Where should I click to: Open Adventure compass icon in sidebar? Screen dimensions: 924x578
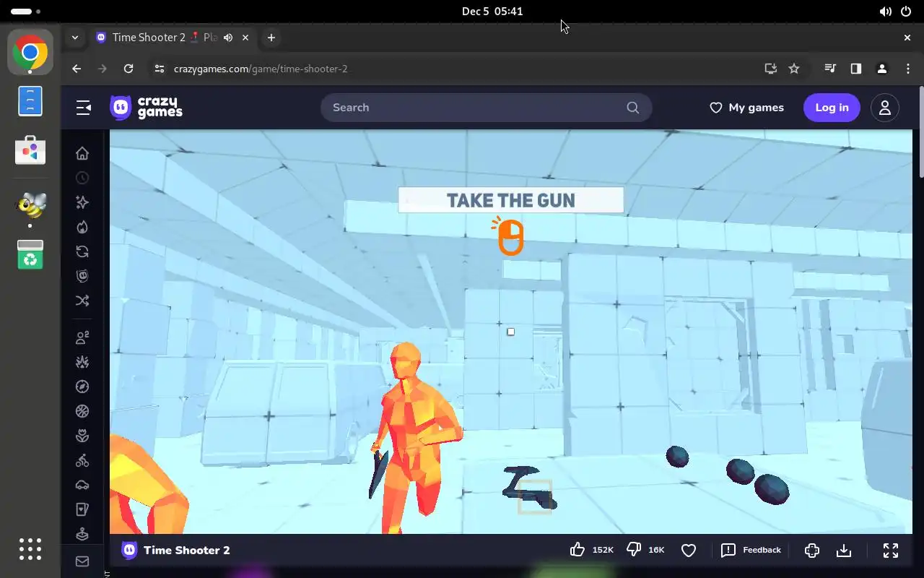point(82,387)
